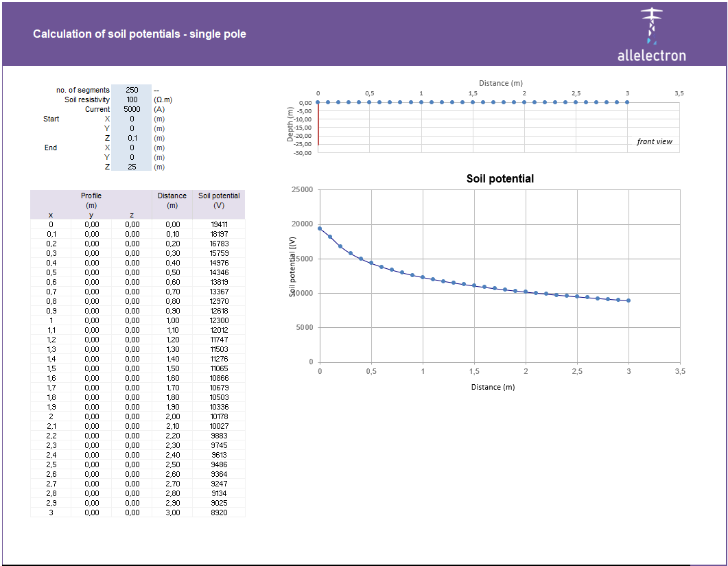The width and height of the screenshot is (728, 566).
Task: Edit the no. of segments value 250
Action: pos(133,90)
